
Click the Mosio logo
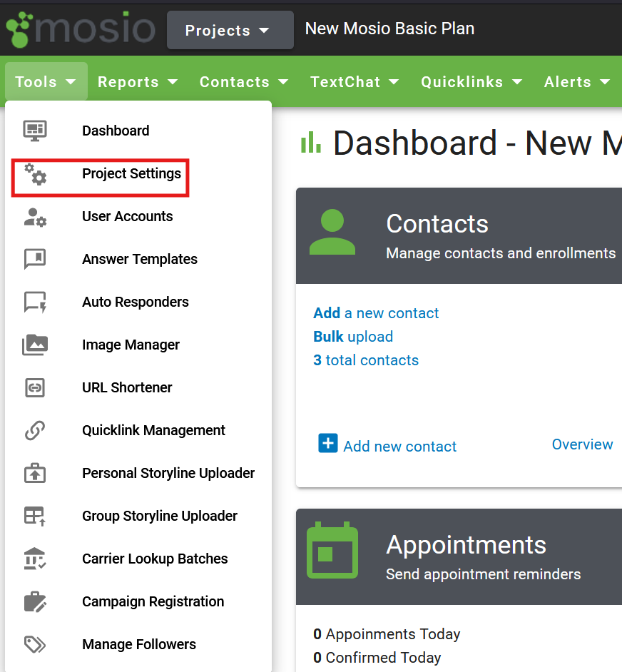coord(81,29)
